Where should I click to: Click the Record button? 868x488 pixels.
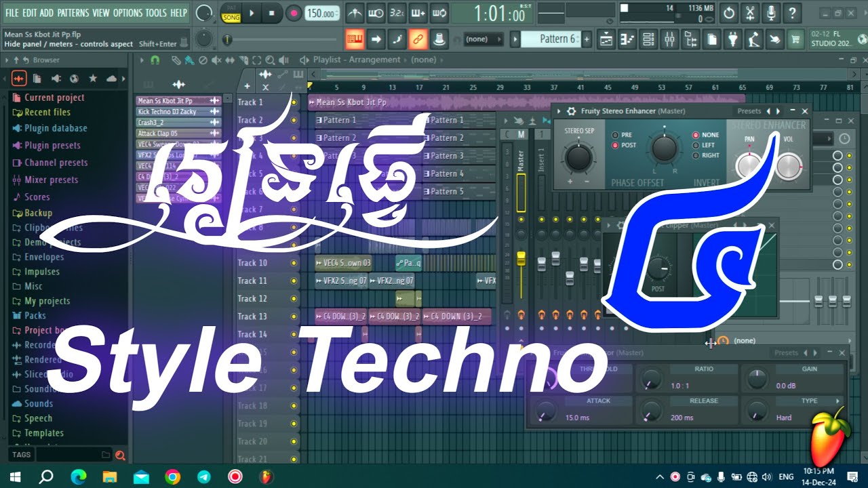[294, 13]
